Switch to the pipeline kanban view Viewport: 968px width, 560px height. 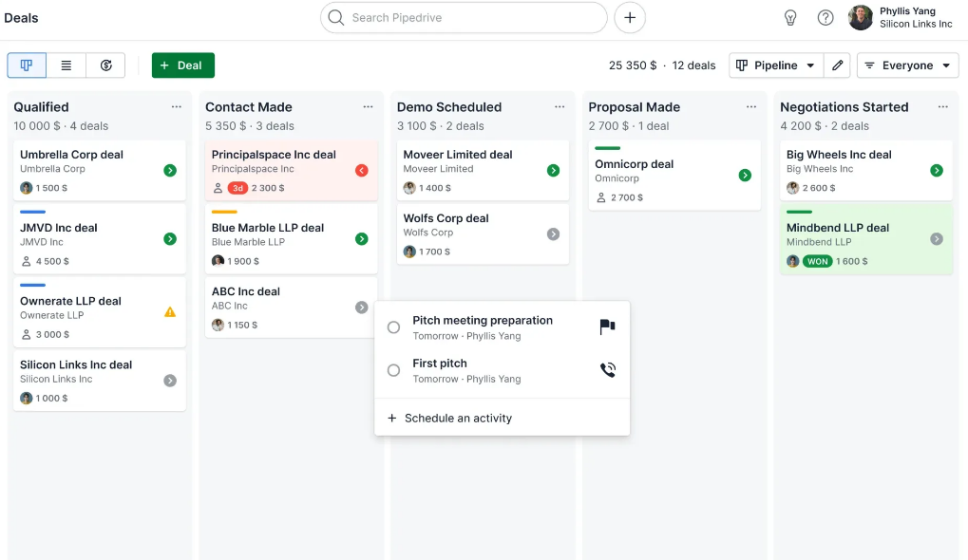coord(27,65)
